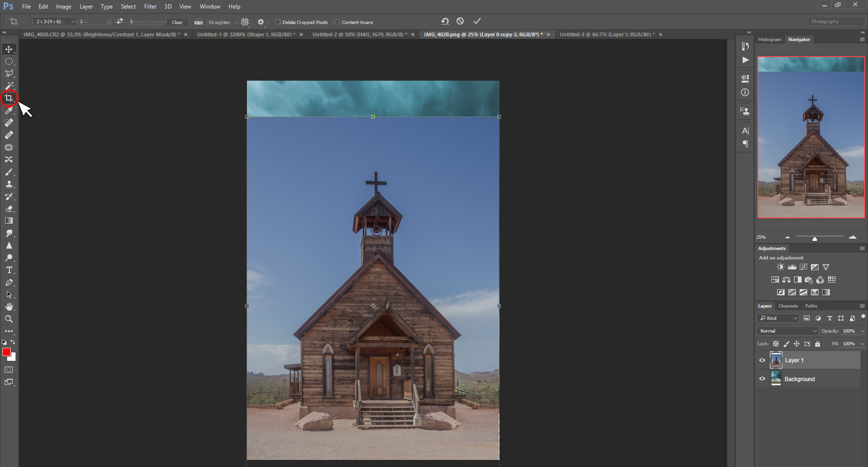Open the Photography workspace dropdown
The height and width of the screenshot is (467, 868).
click(836, 22)
